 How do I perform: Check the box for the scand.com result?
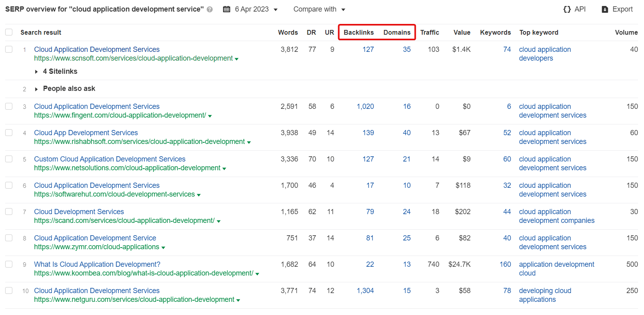[9, 212]
